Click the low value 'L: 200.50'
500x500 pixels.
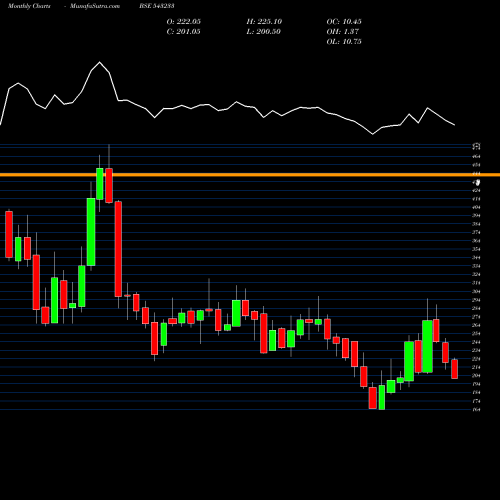click(263, 31)
